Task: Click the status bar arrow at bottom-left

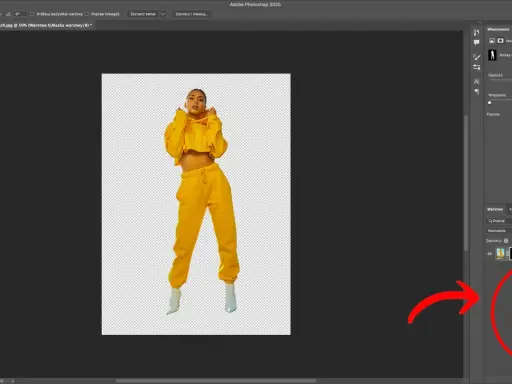Action: click(x=13, y=381)
